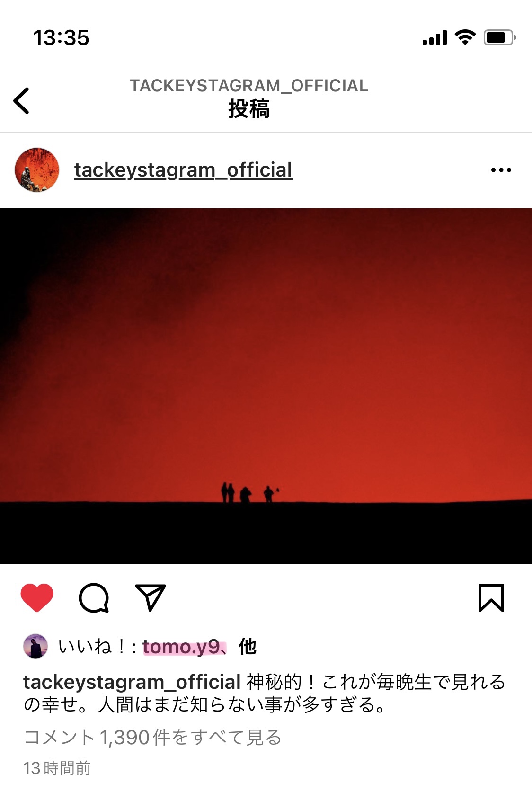Tap the TACKEYSTAGRAM_OFFICIAL header title
This screenshot has height=801, width=532.
[x=249, y=86]
